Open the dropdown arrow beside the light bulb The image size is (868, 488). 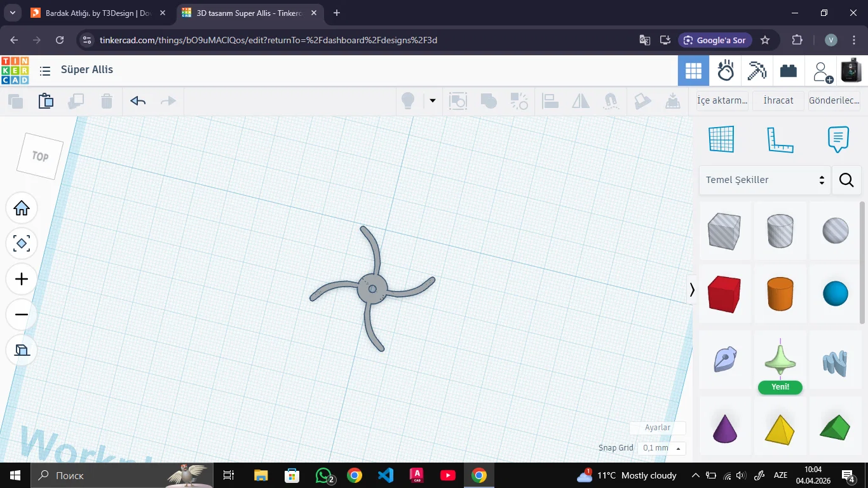click(433, 100)
